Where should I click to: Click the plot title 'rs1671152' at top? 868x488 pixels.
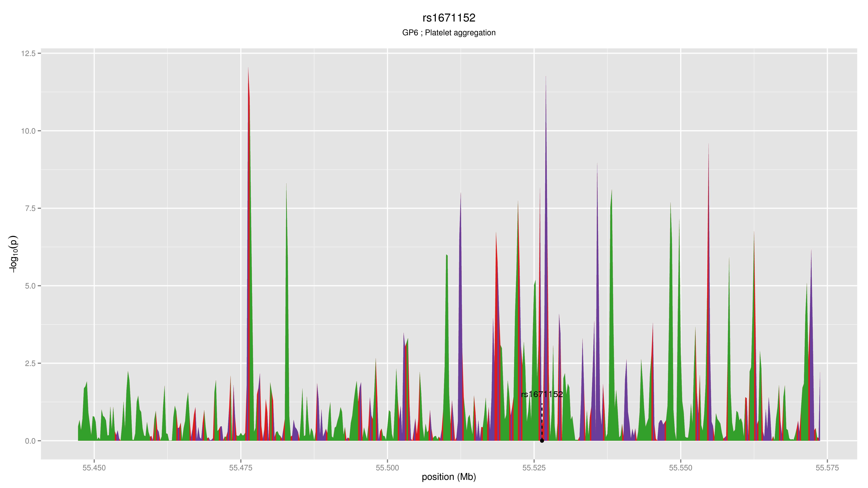point(449,18)
